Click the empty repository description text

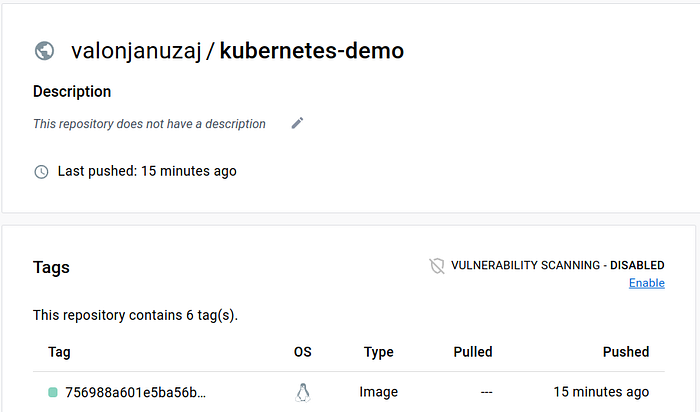coord(149,124)
